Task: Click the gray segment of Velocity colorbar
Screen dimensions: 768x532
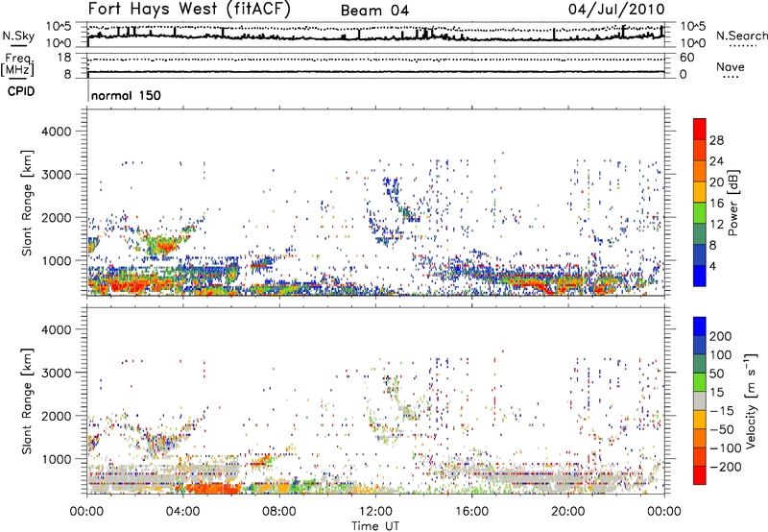Action: point(700,401)
